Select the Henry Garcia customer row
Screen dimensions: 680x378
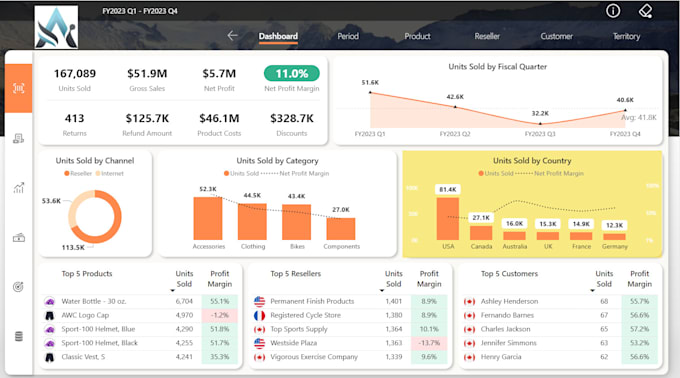(x=560, y=357)
